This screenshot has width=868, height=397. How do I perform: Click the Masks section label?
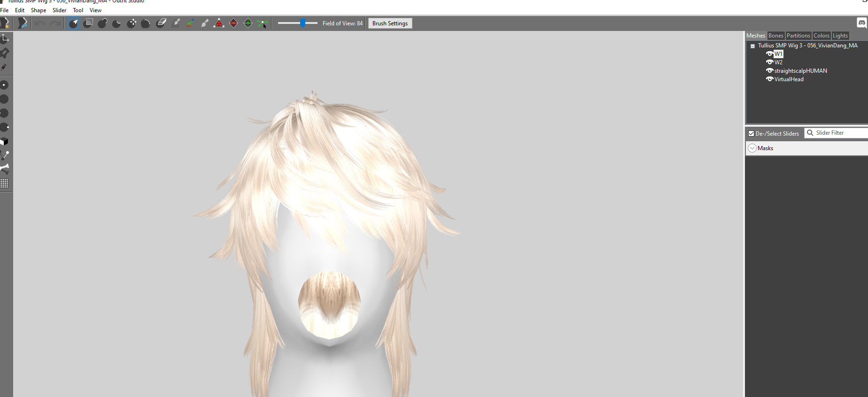(x=765, y=148)
